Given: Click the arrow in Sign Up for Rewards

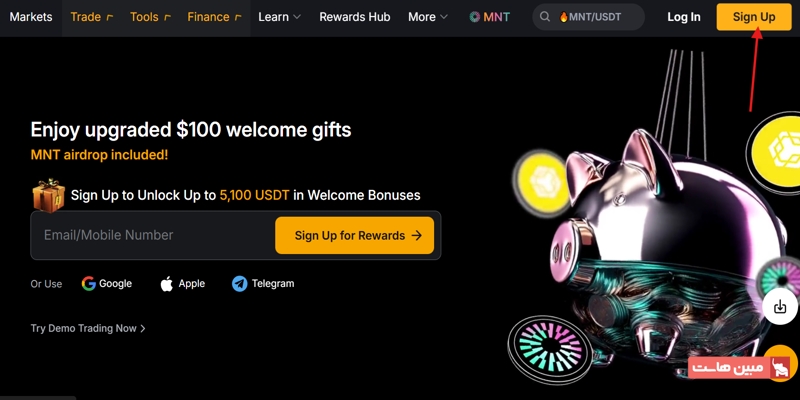Looking at the screenshot, I should (x=417, y=235).
